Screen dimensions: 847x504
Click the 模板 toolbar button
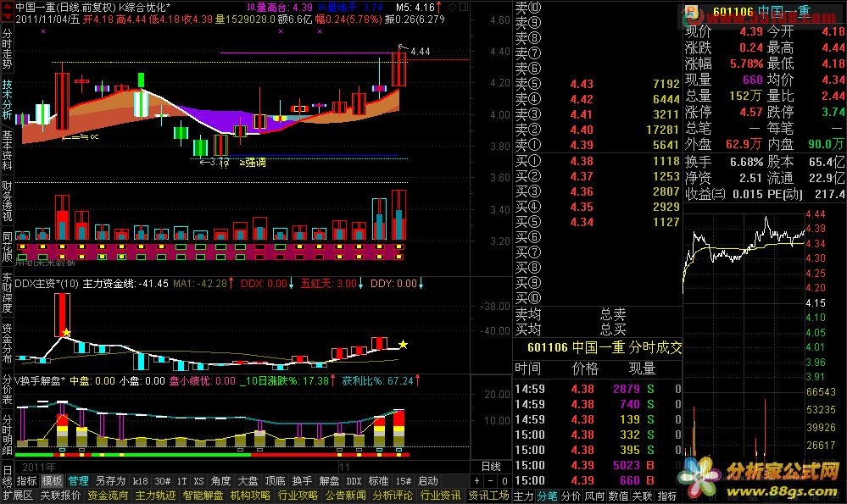(53, 481)
